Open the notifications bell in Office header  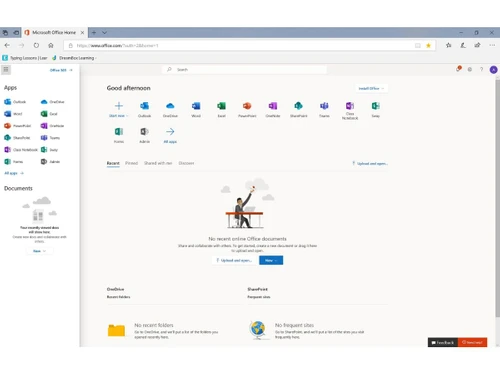(459, 69)
